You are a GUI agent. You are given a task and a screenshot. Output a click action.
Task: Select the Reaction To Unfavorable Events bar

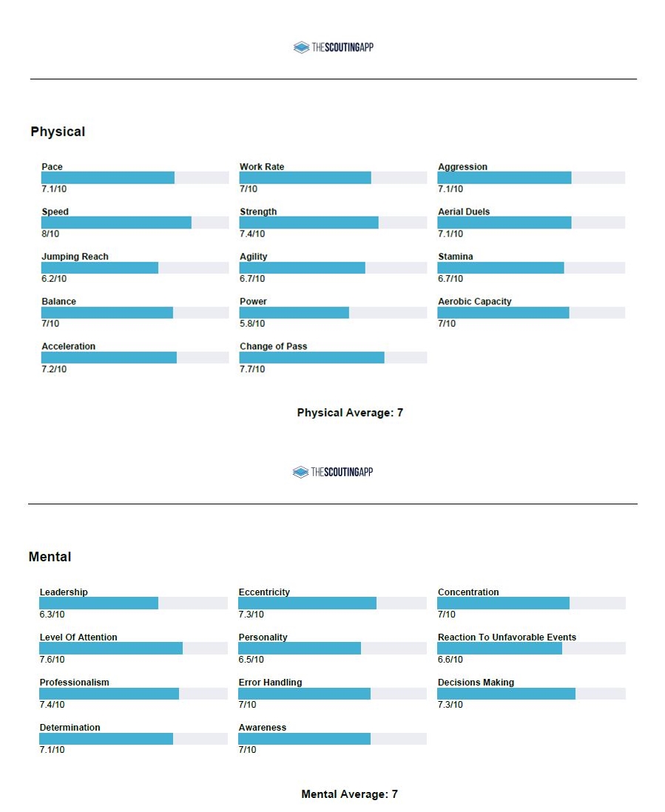531,648
